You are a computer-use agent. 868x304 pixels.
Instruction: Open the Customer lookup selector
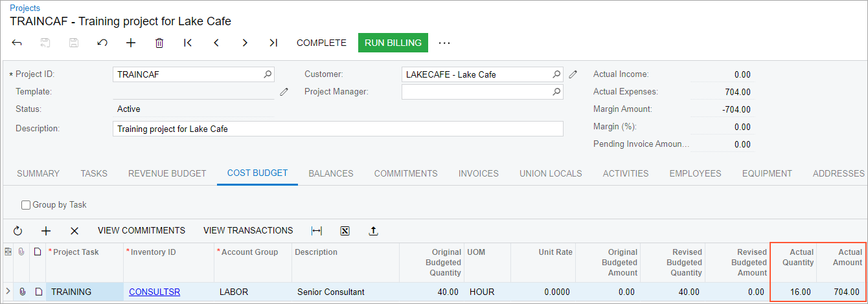coord(556,74)
